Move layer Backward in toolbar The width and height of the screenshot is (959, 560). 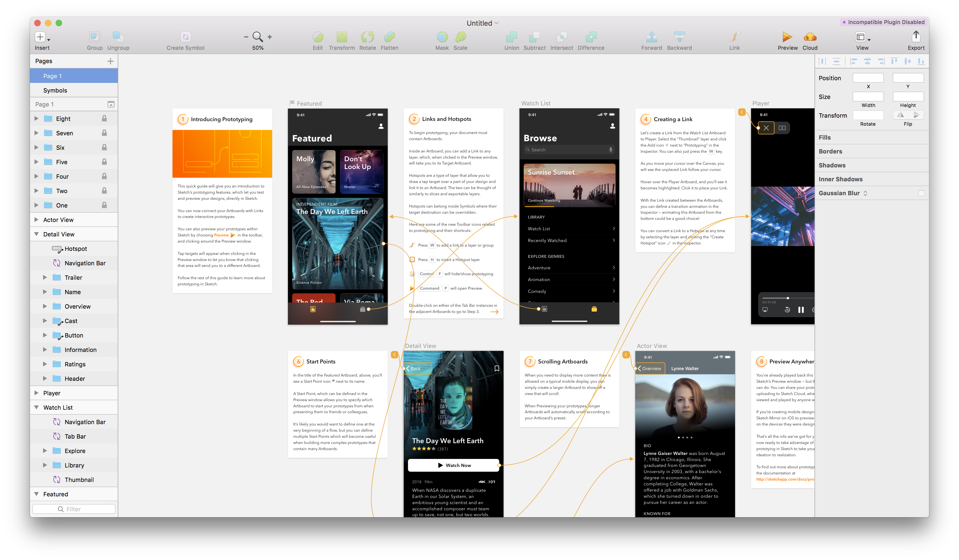[679, 37]
